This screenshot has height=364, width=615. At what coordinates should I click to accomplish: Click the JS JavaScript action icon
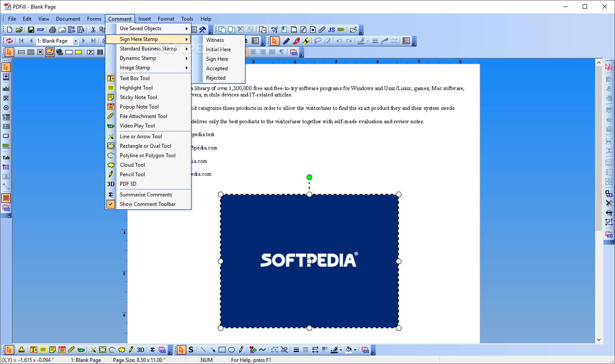tap(331, 30)
